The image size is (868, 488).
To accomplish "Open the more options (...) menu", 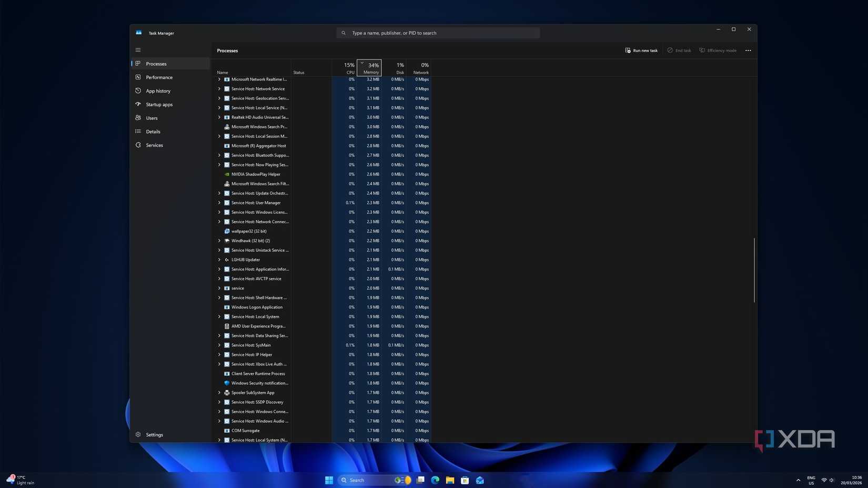I will click(x=748, y=50).
